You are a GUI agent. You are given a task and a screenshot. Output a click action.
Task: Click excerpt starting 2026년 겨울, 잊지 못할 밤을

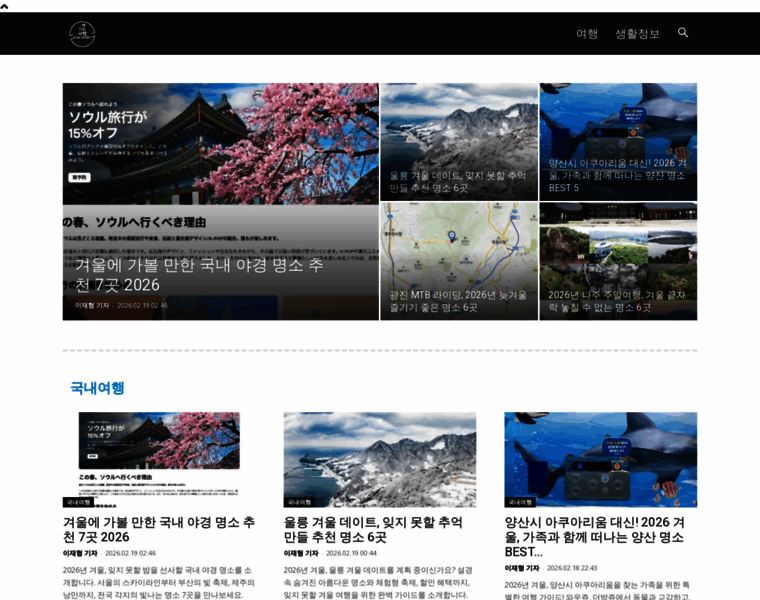click(x=158, y=583)
